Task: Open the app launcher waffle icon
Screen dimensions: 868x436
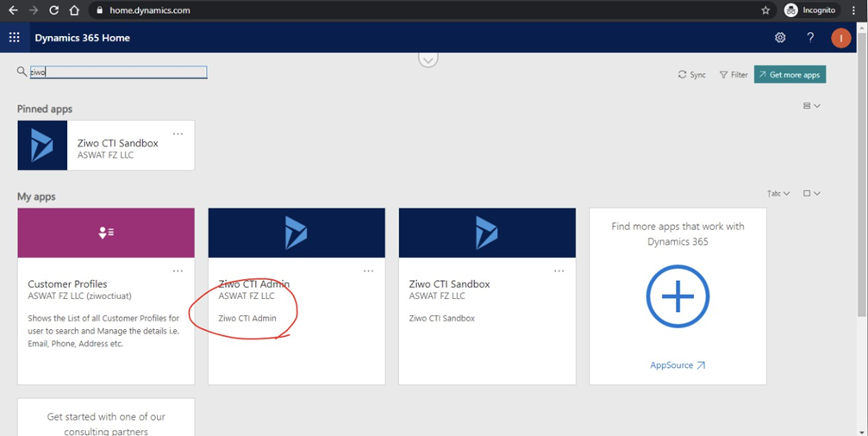Action: coord(15,38)
